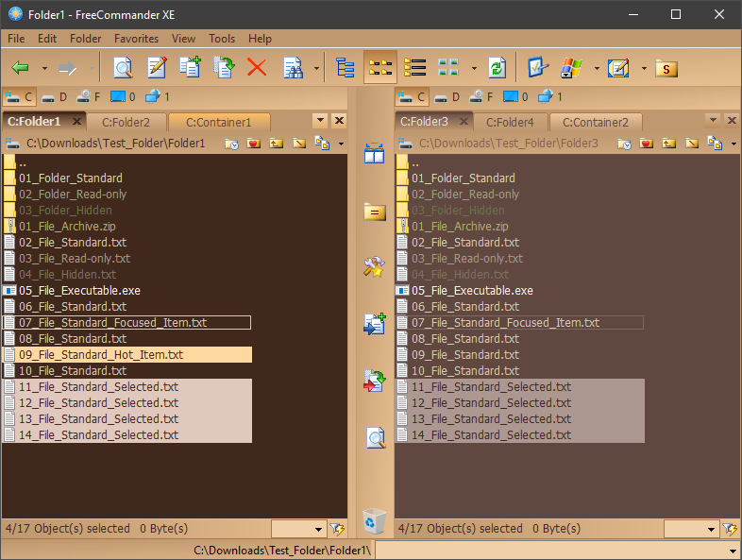
Task: Click left panel favorites heart icon
Action: (254, 143)
